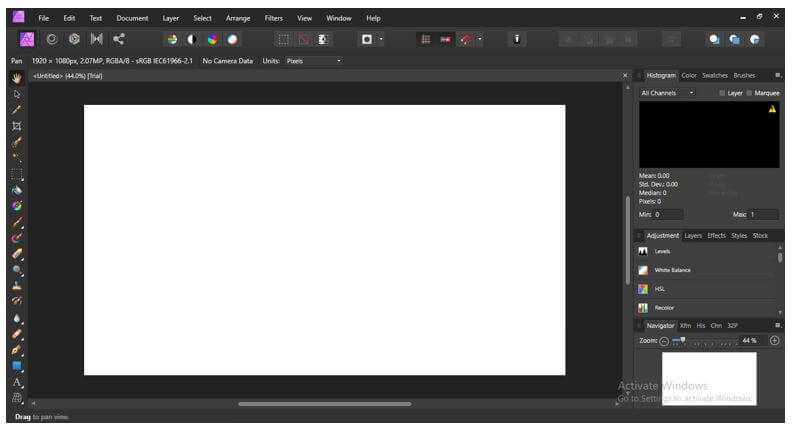Click the Min value field

(668, 214)
